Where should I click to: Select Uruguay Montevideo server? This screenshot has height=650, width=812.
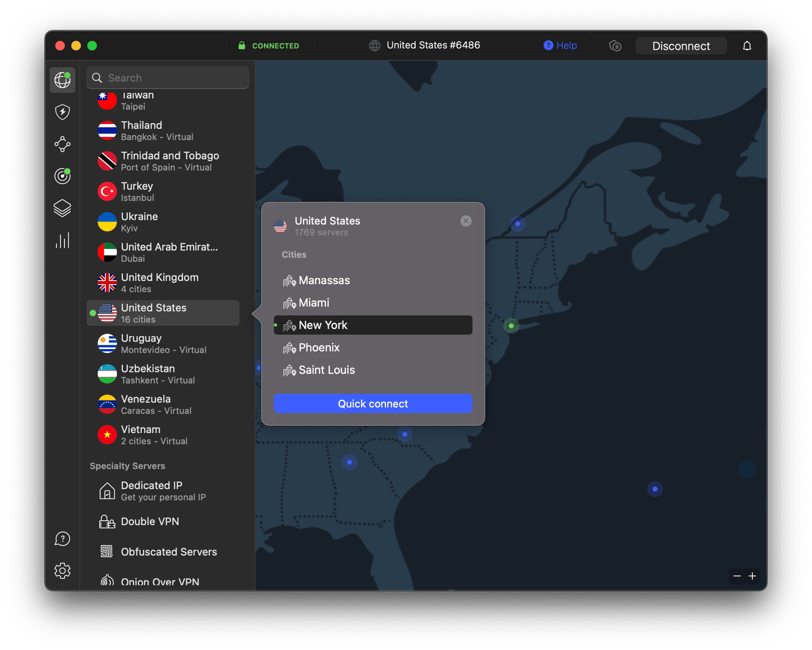(163, 344)
